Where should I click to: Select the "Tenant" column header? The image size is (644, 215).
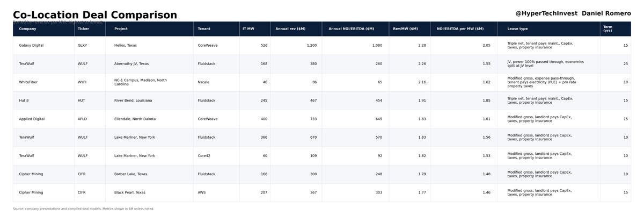click(x=204, y=28)
